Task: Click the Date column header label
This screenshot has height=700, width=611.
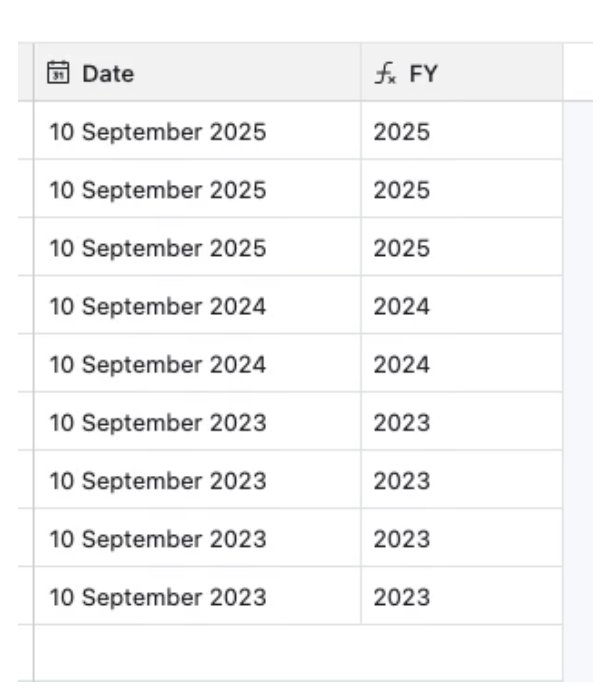Action: pyautogui.click(x=107, y=73)
